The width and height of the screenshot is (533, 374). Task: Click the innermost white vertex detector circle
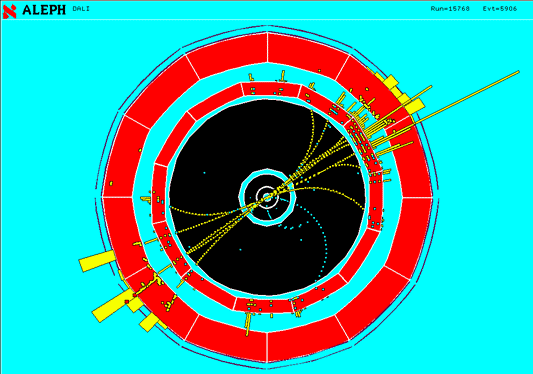tap(267, 197)
